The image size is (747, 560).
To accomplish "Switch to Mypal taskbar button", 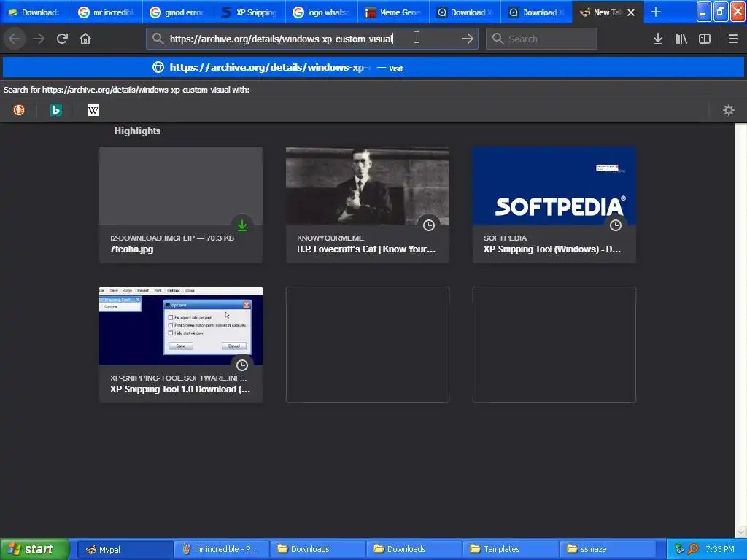I will click(124, 549).
